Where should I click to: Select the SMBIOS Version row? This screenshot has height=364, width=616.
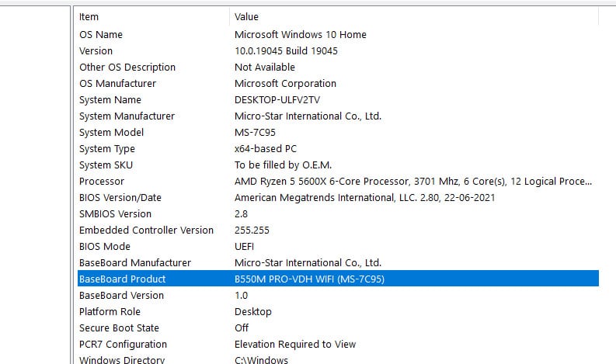tap(115, 213)
